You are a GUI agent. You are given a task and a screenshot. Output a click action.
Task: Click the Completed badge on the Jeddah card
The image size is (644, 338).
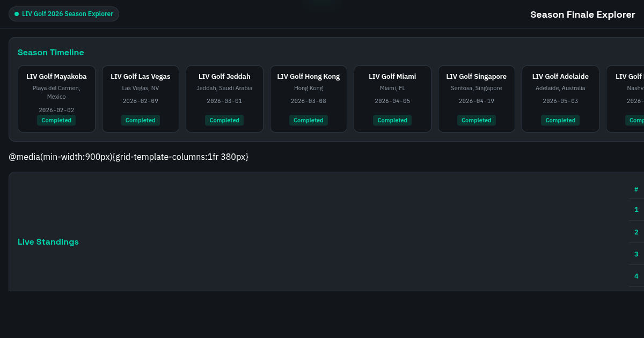pos(224,120)
